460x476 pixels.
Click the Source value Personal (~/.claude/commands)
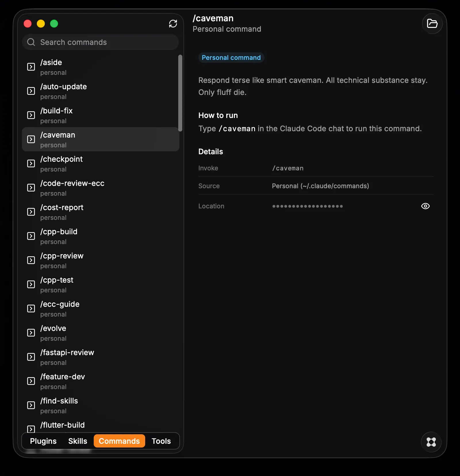(x=320, y=186)
